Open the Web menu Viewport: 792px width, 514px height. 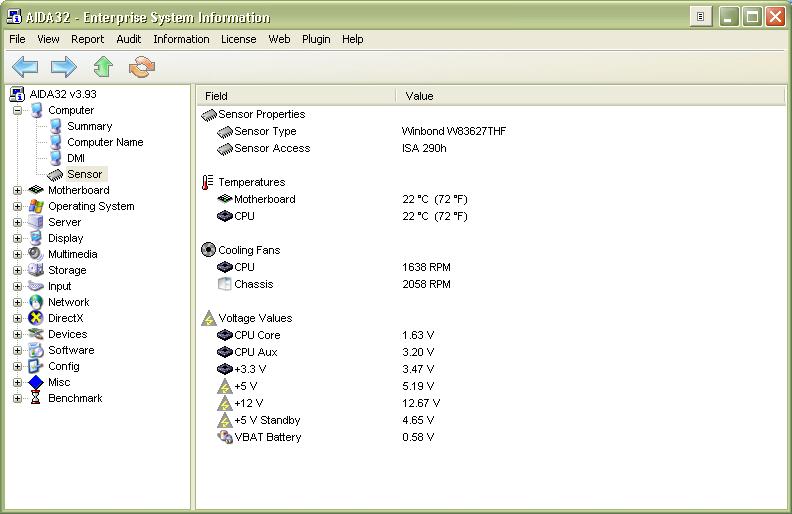click(279, 39)
